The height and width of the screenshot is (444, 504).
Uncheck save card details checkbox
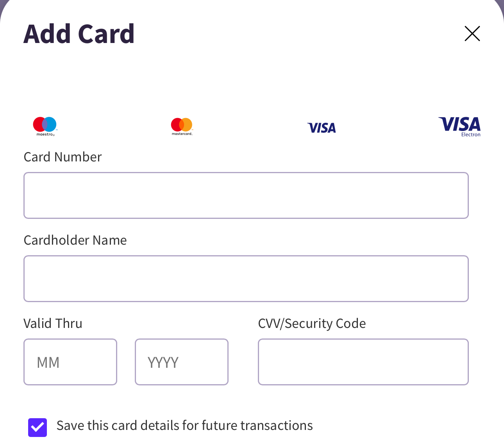[38, 427]
